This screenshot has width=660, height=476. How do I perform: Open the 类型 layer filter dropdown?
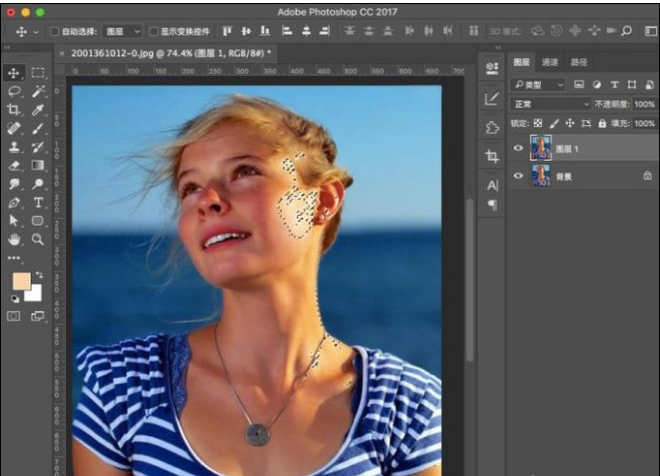coord(538,85)
